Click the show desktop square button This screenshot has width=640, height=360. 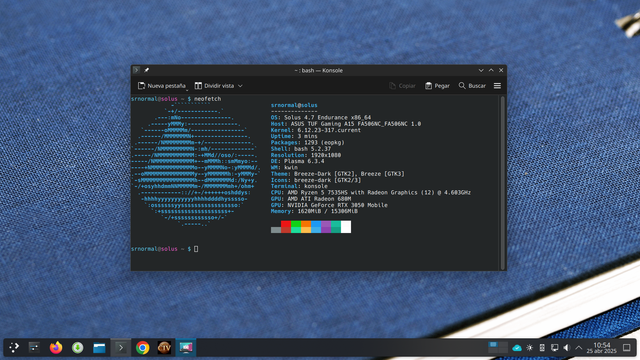(627, 348)
